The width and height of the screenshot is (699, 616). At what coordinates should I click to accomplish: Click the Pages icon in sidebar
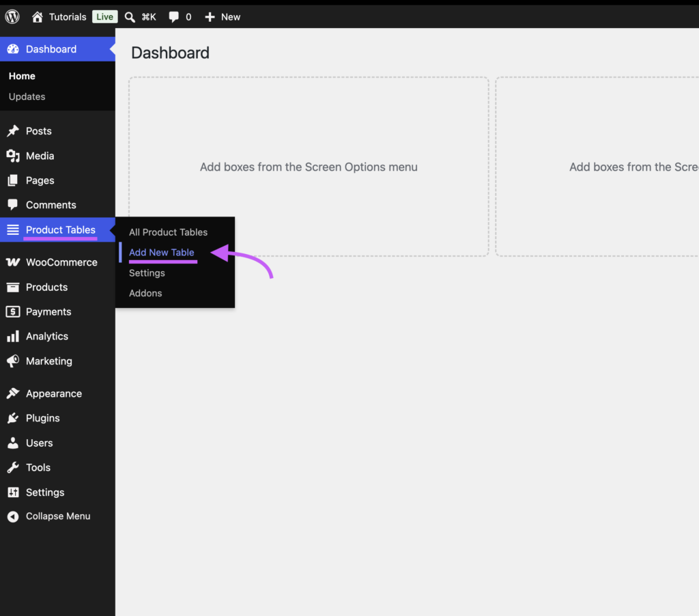point(13,180)
